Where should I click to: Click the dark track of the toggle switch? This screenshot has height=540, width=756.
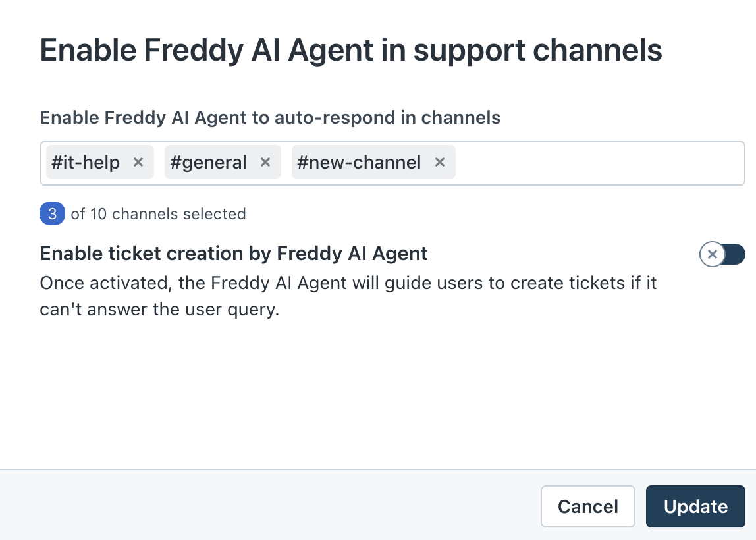(735, 254)
